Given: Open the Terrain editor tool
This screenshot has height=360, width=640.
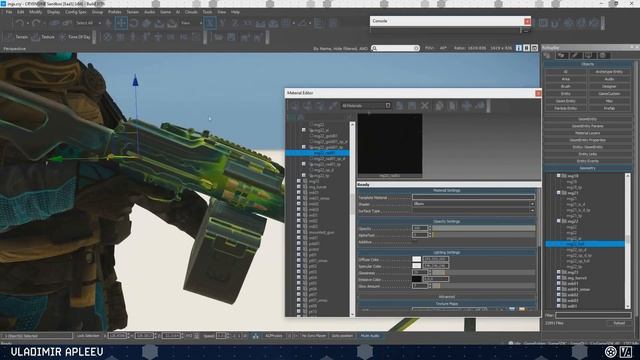Looking at the screenshot, I should coord(17,37).
